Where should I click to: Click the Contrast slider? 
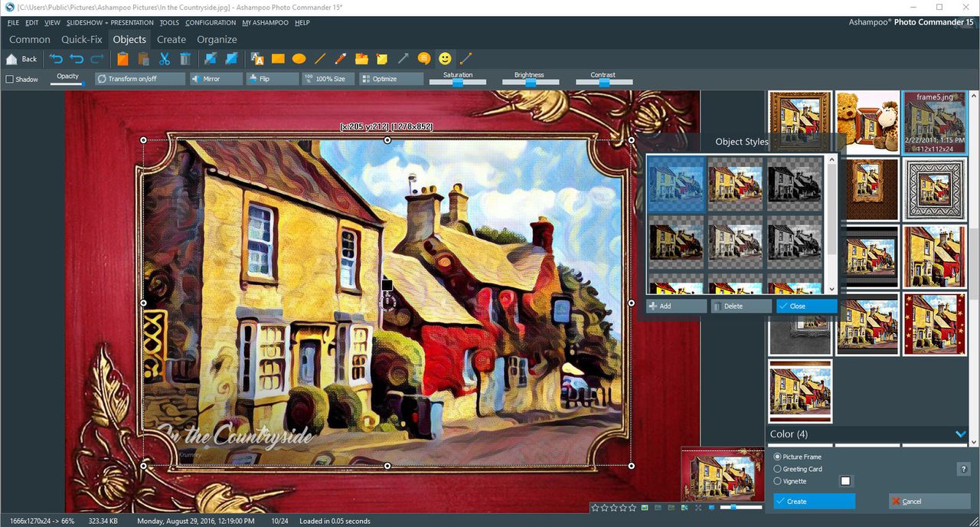pyautogui.click(x=604, y=82)
